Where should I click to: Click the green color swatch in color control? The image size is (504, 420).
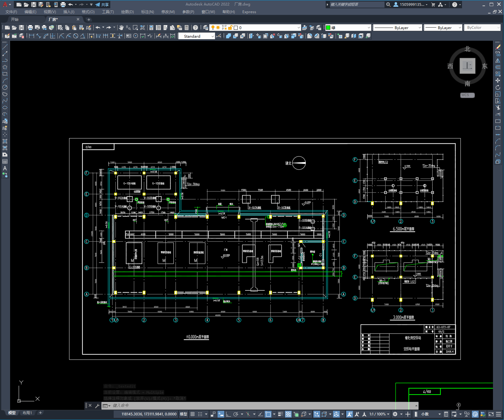click(x=328, y=28)
